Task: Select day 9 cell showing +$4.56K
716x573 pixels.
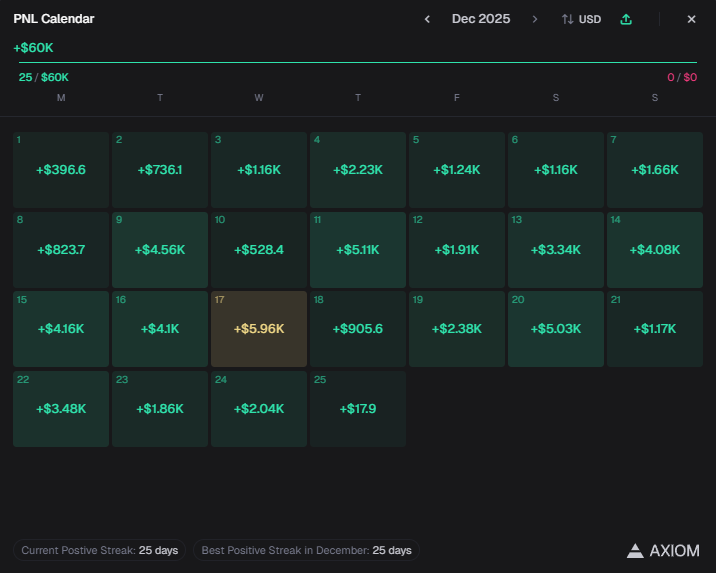Action: [160, 250]
